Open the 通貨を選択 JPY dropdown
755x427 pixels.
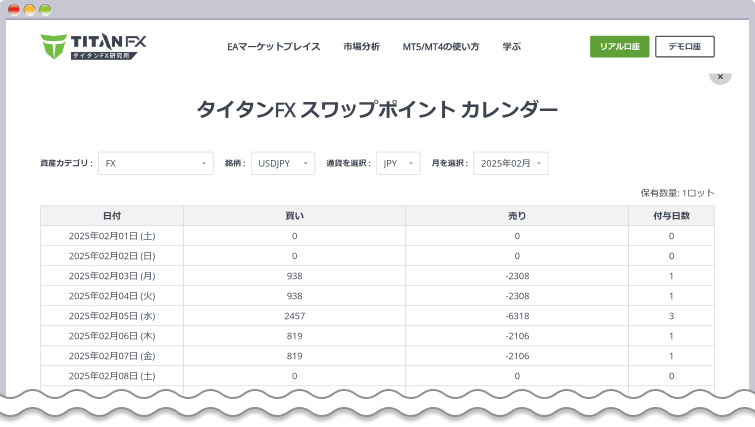[398, 163]
